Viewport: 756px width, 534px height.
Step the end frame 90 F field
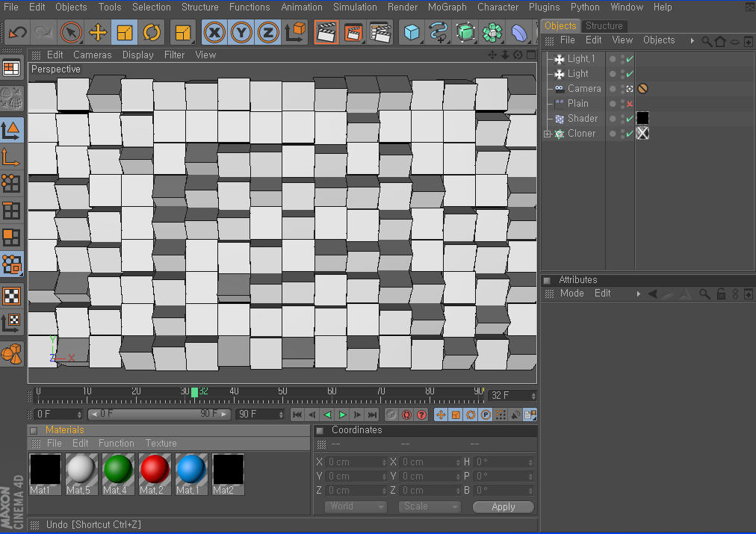[x=281, y=415]
